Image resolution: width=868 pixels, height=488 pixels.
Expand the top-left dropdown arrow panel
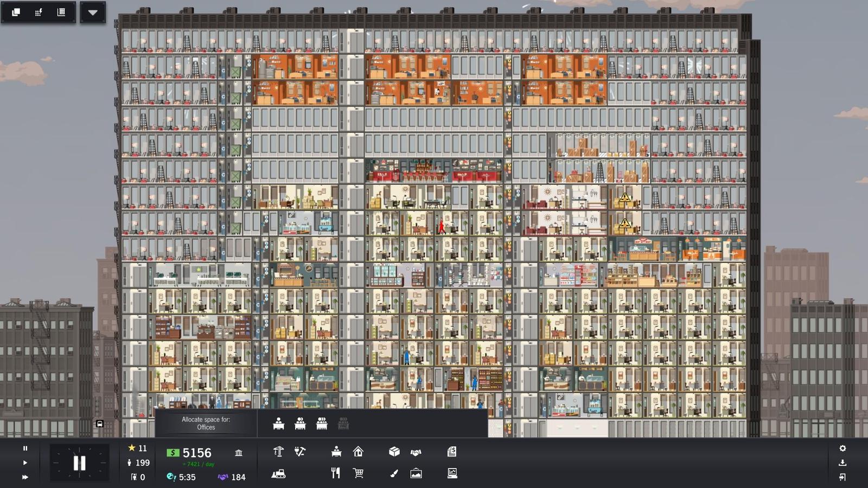[x=93, y=12]
